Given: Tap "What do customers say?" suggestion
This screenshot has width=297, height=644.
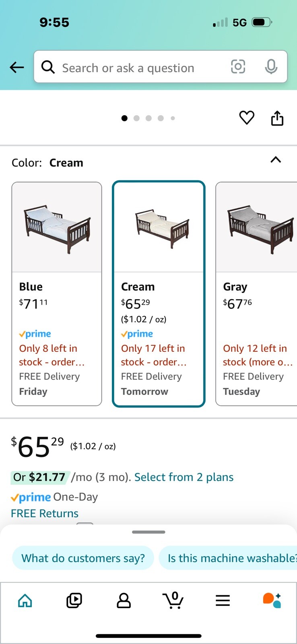Looking at the screenshot, I should [83, 558].
